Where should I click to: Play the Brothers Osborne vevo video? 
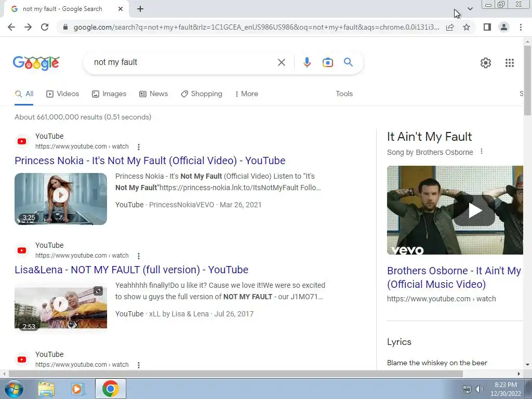coord(455,210)
